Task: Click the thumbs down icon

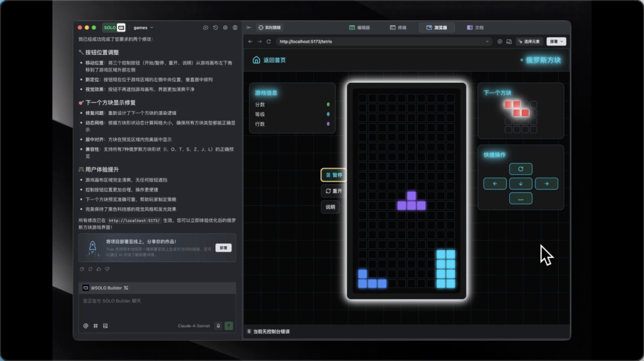Action: click(x=107, y=269)
